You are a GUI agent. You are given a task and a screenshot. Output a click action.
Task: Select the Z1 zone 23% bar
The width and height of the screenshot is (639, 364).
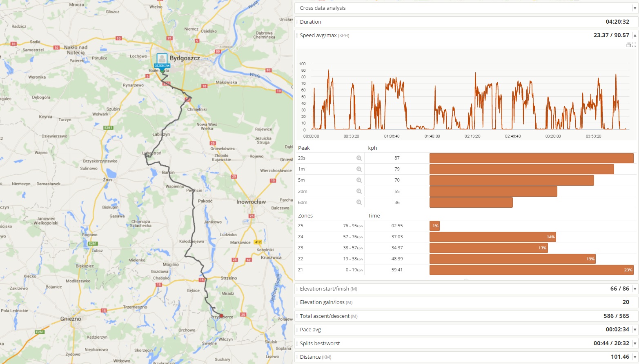coord(531,270)
